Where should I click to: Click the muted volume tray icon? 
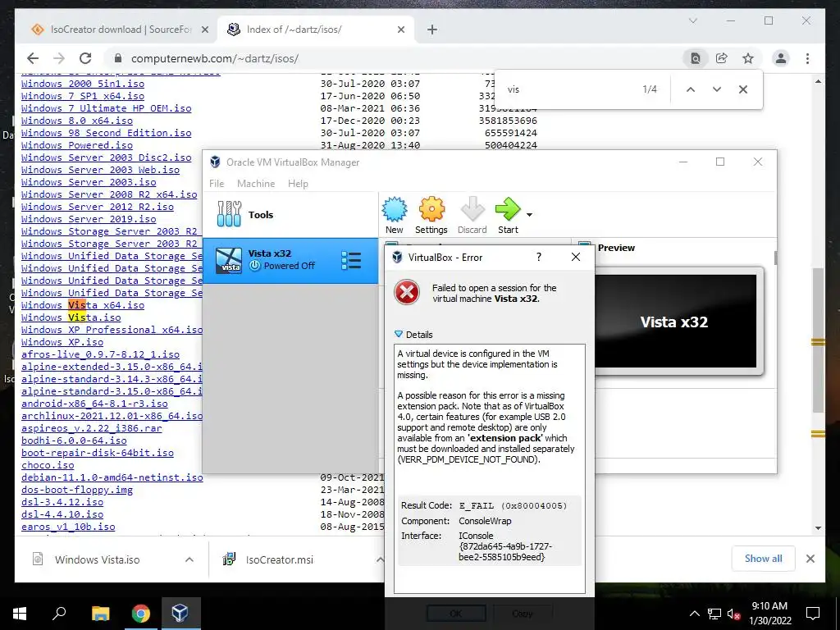(733, 614)
